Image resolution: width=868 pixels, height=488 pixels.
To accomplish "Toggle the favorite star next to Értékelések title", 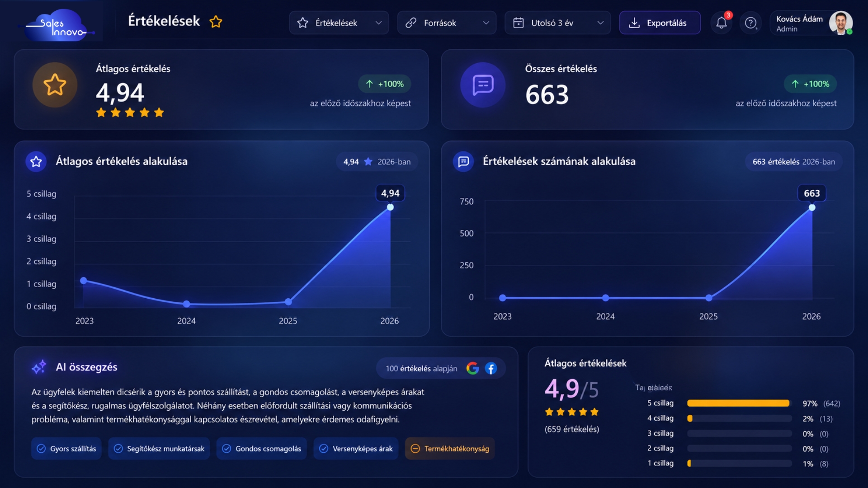I will 216,22.
